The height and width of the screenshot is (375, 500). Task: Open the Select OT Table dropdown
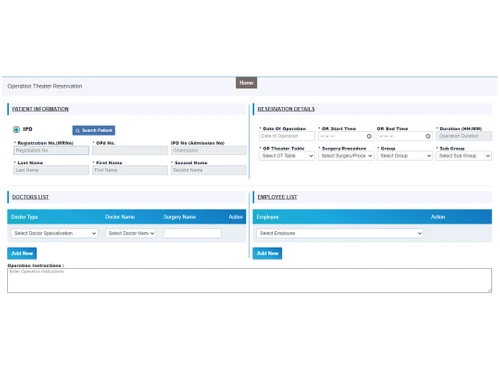click(x=287, y=156)
